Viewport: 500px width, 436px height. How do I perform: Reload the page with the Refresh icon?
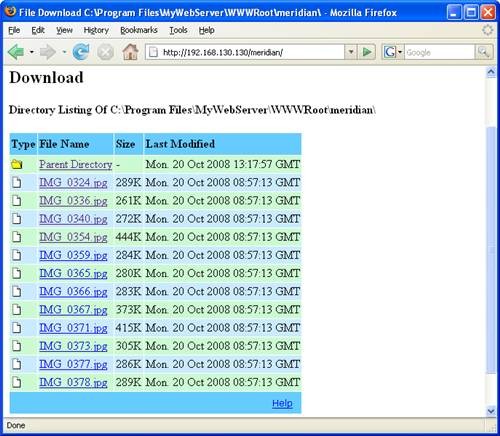point(81,52)
